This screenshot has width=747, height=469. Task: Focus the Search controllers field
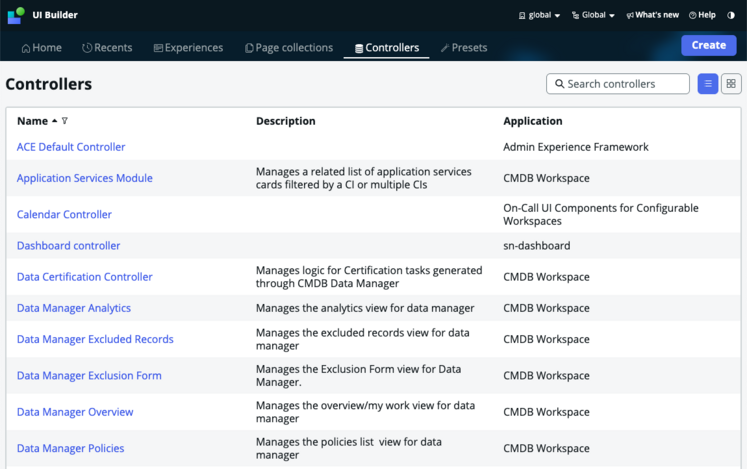617,84
